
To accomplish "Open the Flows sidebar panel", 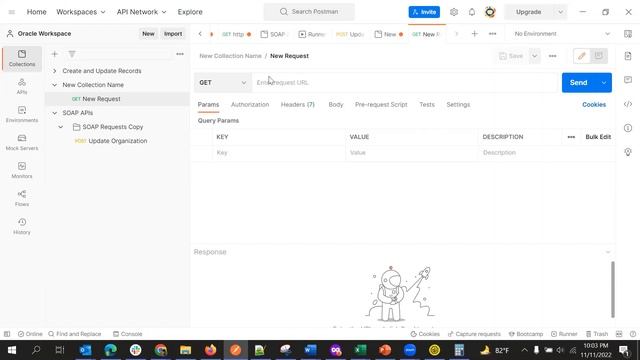I will point(22,198).
